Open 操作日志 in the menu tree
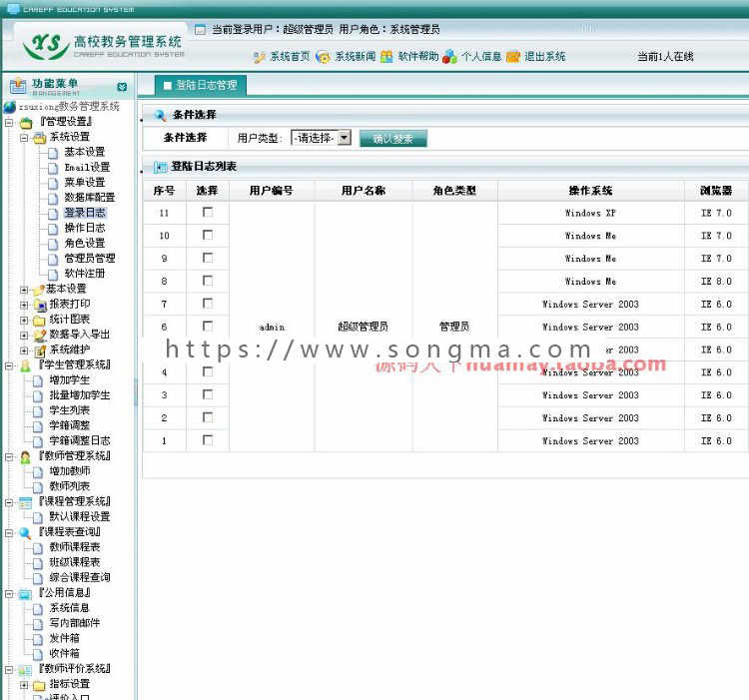The image size is (749, 700). (x=85, y=229)
